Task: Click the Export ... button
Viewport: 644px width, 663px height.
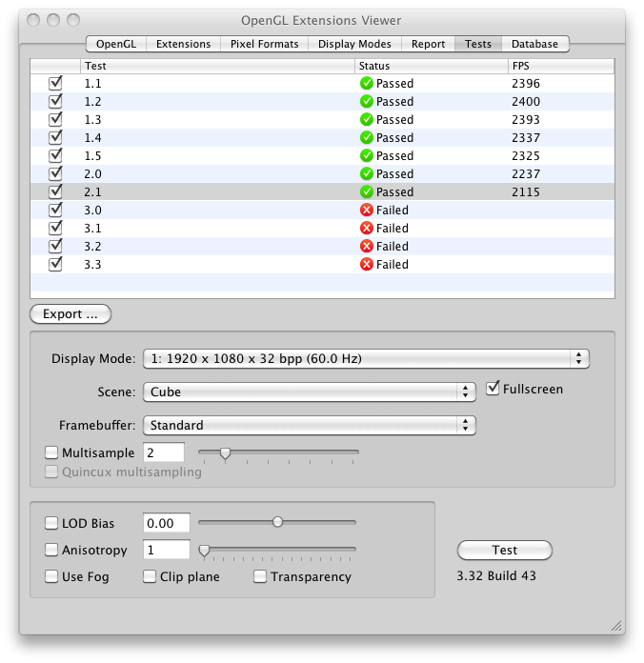Action: tap(70, 314)
